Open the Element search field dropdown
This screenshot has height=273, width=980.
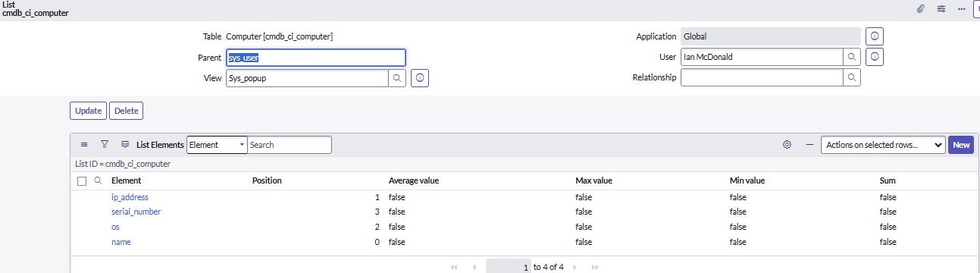click(x=217, y=145)
